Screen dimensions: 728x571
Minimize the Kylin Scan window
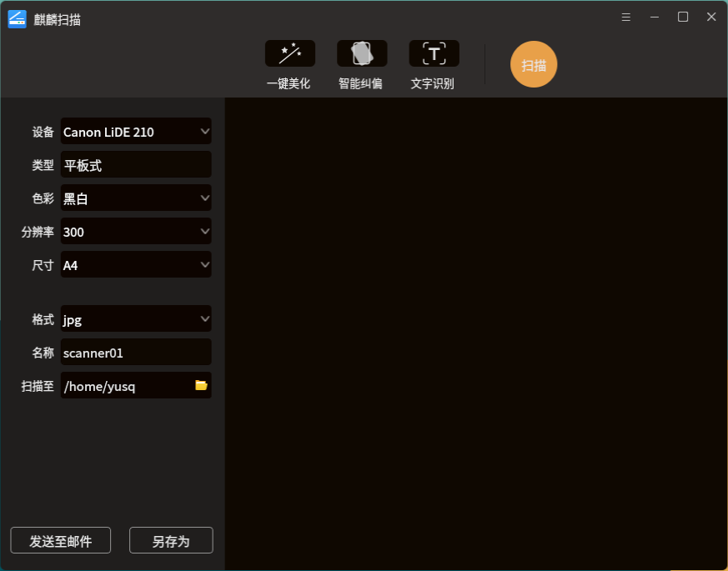tap(655, 18)
